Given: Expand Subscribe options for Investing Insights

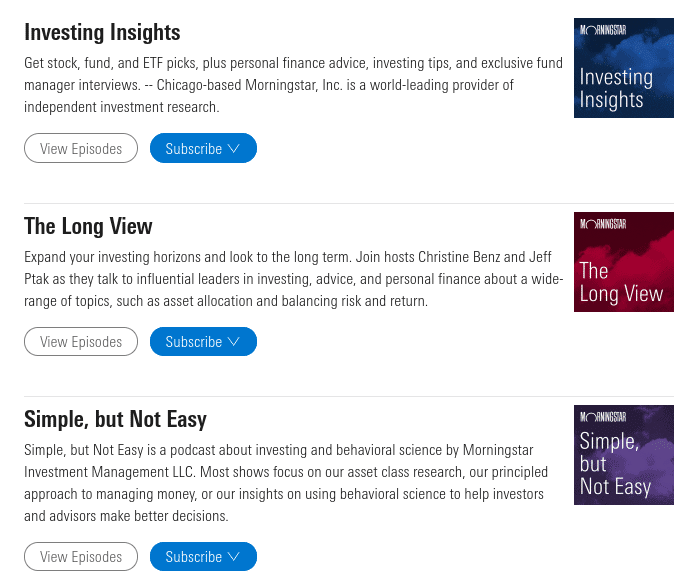Looking at the screenshot, I should point(203,148).
